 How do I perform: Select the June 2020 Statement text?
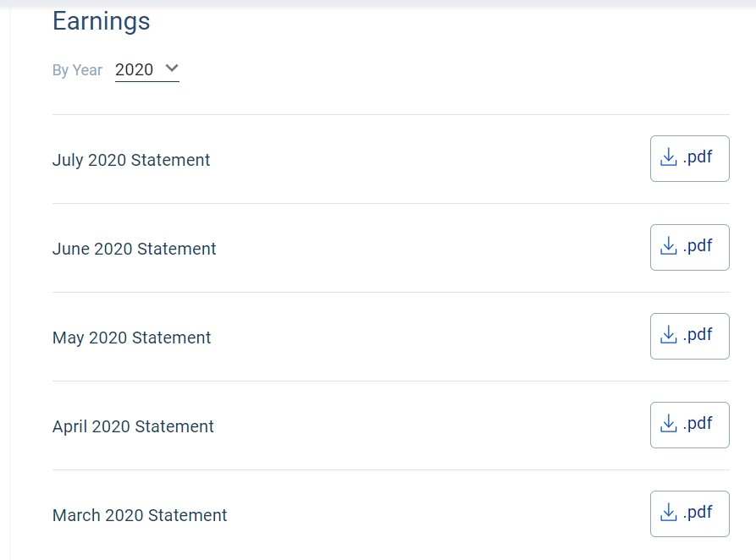(134, 249)
